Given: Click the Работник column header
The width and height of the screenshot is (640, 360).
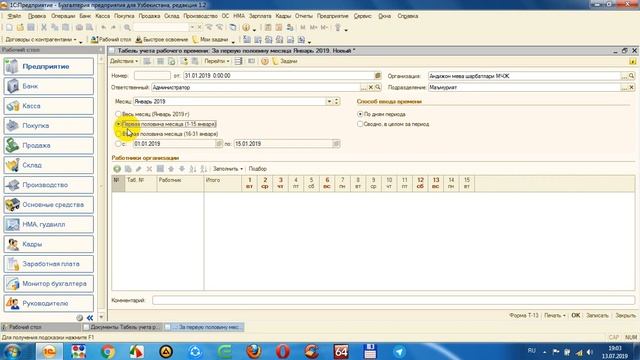Looking at the screenshot, I should click(180, 183).
